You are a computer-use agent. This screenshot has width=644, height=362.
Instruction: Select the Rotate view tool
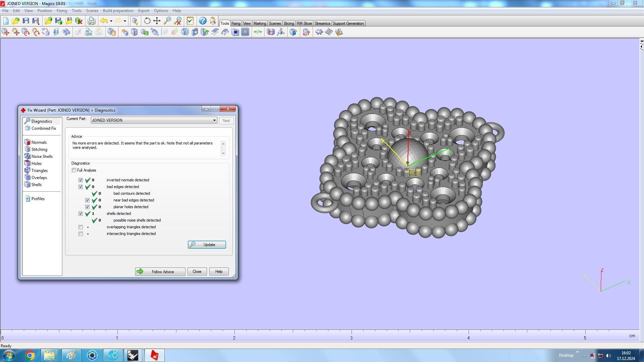[147, 21]
